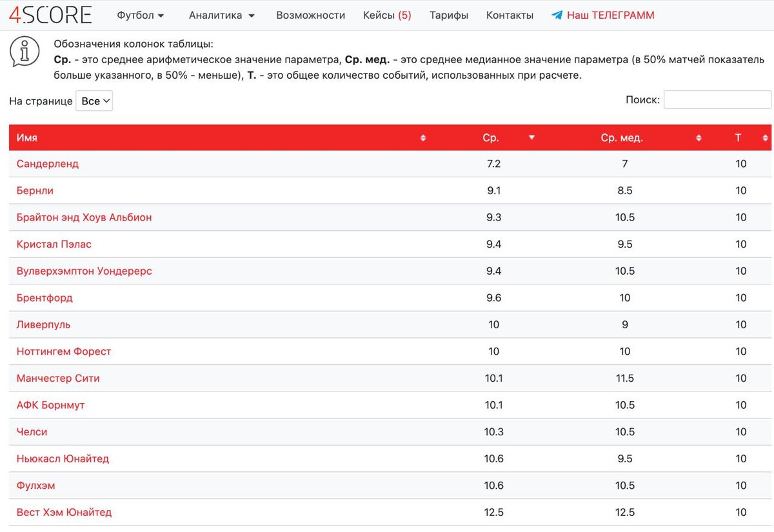This screenshot has width=774, height=532.
Task: Open the Сандерленд team link
Action: pyautogui.click(x=48, y=164)
